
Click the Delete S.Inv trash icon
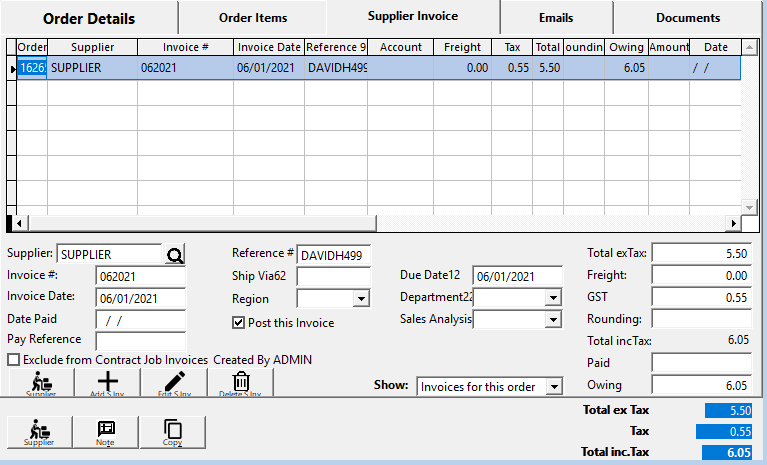(x=240, y=383)
